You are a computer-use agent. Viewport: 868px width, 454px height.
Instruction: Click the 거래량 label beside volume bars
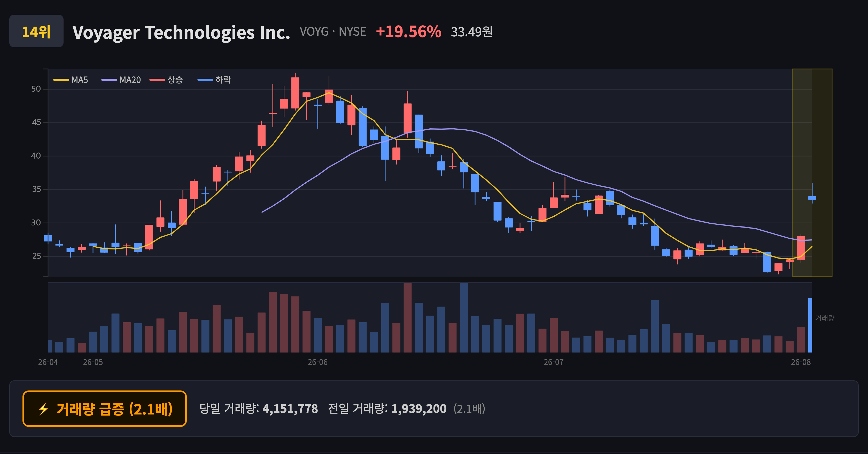point(825,318)
